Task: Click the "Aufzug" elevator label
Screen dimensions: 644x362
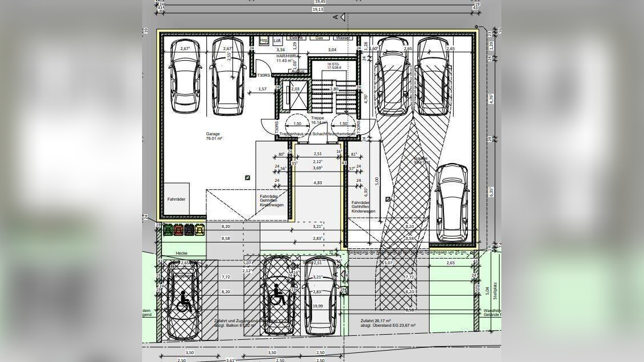Action: point(298,72)
